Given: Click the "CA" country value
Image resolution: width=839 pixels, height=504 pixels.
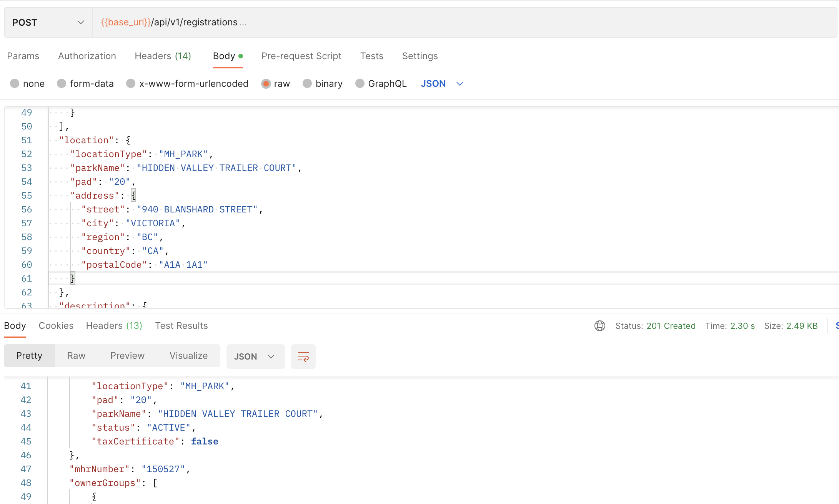Looking at the screenshot, I should pyautogui.click(x=153, y=251).
